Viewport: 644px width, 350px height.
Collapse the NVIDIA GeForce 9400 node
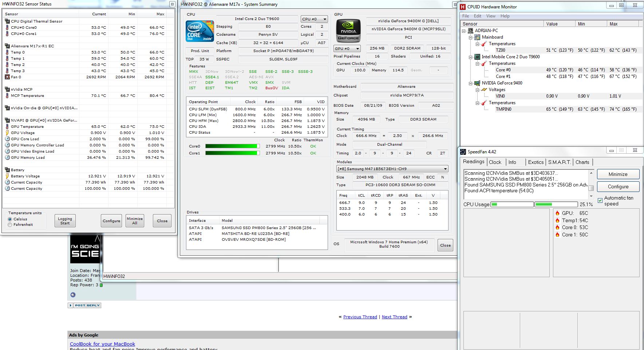click(x=471, y=83)
